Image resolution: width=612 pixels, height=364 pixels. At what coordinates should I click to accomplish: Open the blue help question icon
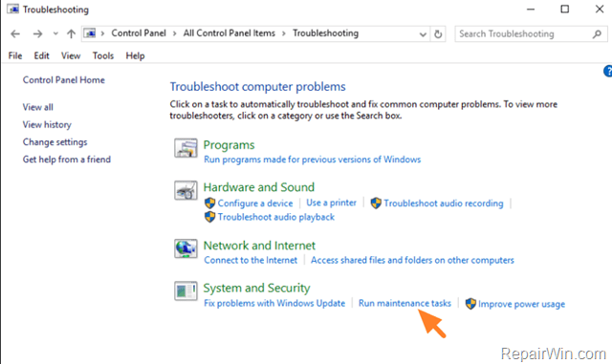pyautogui.click(x=608, y=71)
